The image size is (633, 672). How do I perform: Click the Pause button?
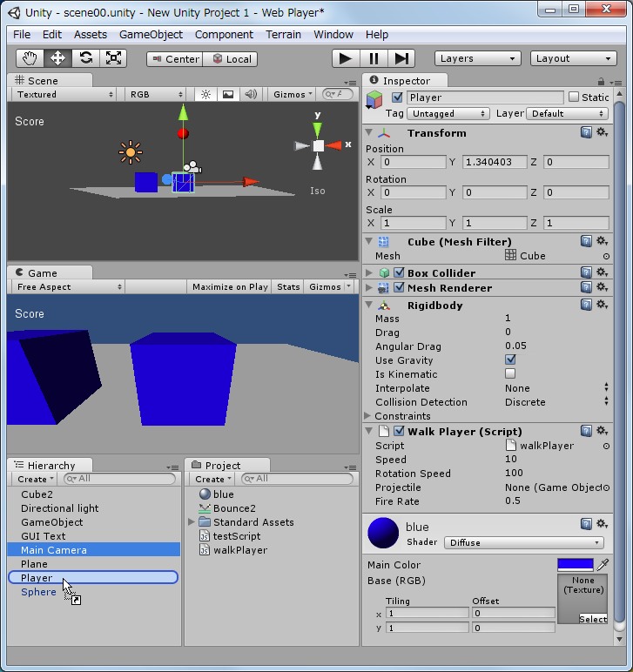tap(374, 58)
